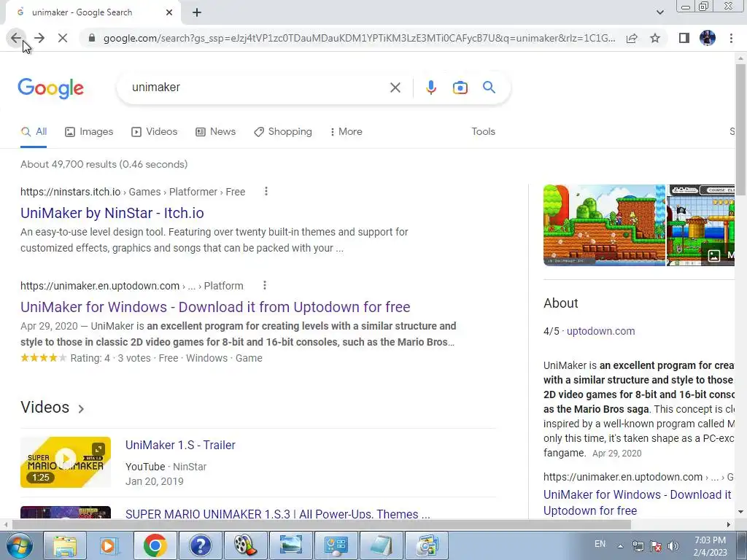Clear the search box text

point(395,87)
